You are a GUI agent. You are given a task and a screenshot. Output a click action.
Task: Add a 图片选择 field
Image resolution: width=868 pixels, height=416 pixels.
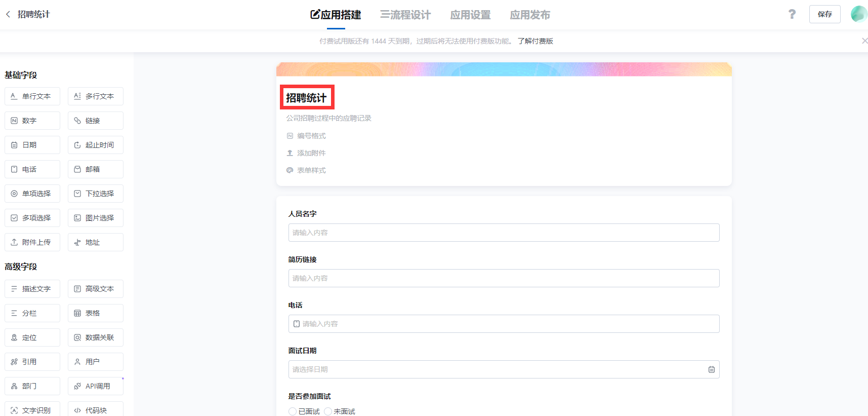click(x=96, y=218)
